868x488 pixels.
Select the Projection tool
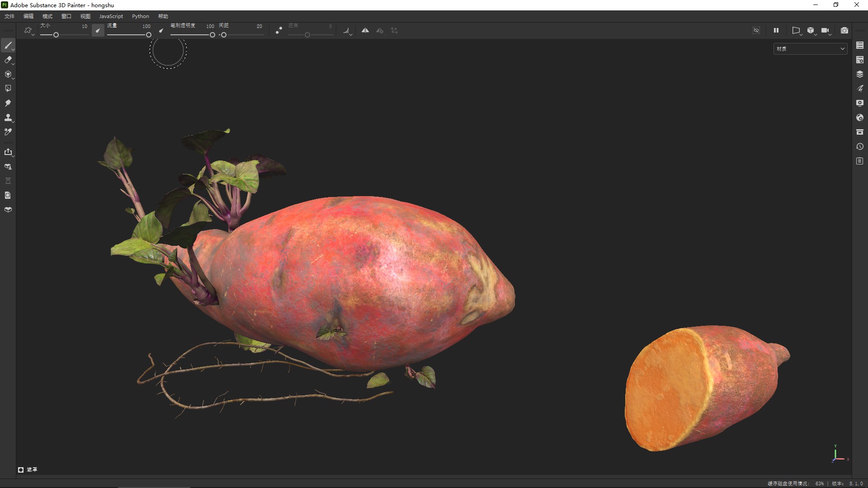(x=8, y=74)
